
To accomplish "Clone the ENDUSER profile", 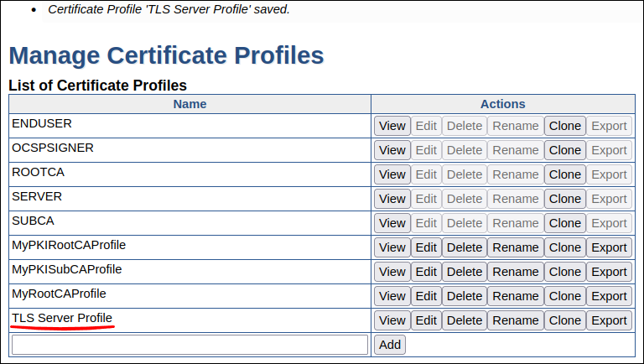I will [x=564, y=126].
